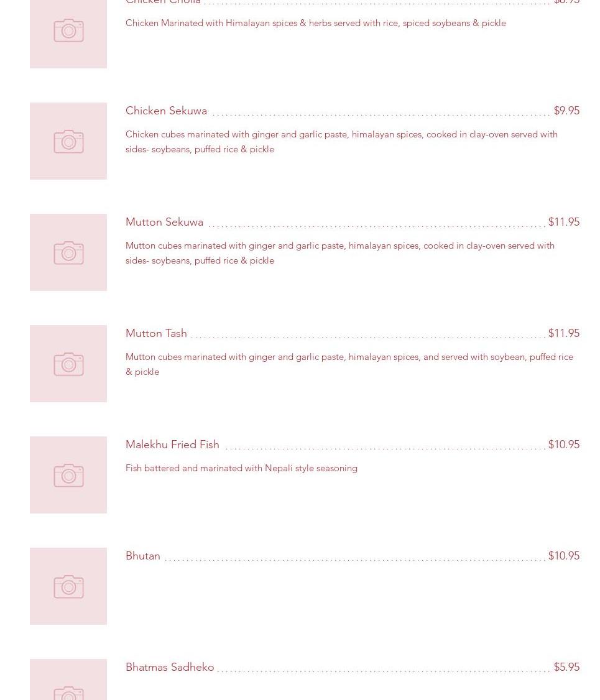The height and width of the screenshot is (700, 600).
Task: Open the Mutton Tash item heading
Action: 156,333
